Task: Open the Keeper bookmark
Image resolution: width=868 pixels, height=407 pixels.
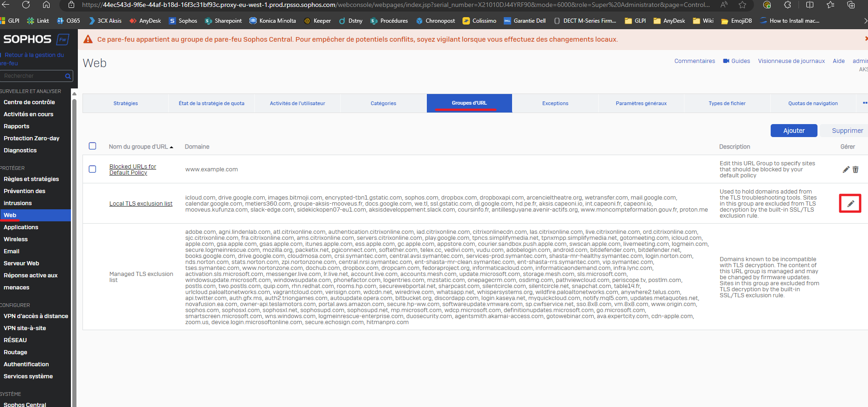Action: [x=317, y=21]
